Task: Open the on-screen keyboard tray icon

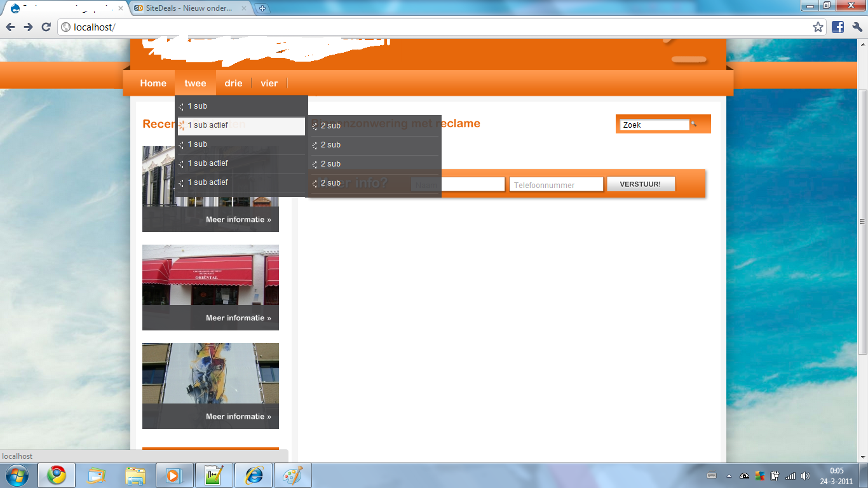Action: [x=712, y=476]
